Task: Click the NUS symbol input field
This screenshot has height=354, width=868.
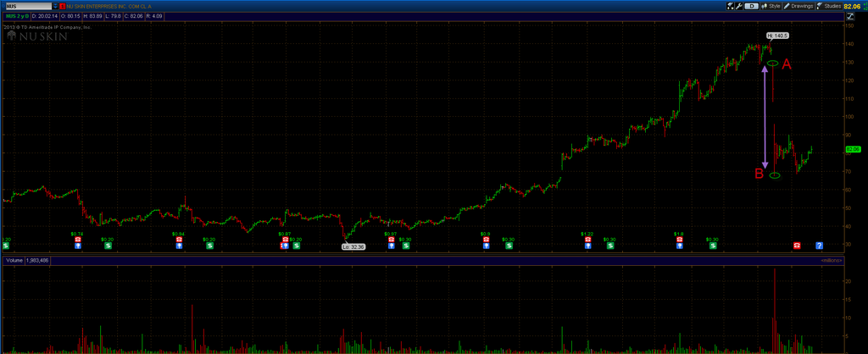Action: [29, 6]
